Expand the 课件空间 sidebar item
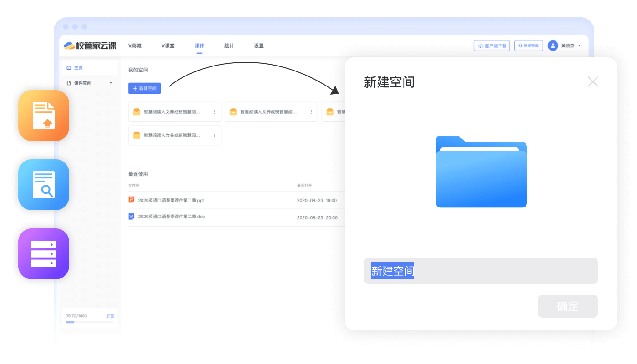Image resolution: width=637 pixels, height=364 pixels. pyautogui.click(x=111, y=83)
